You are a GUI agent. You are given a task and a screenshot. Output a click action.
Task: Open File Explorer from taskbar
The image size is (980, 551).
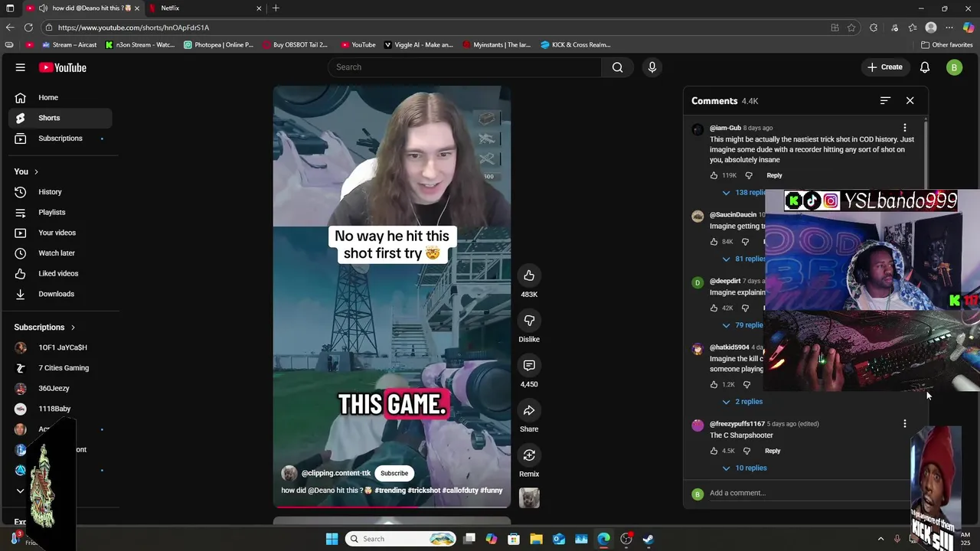click(536, 539)
